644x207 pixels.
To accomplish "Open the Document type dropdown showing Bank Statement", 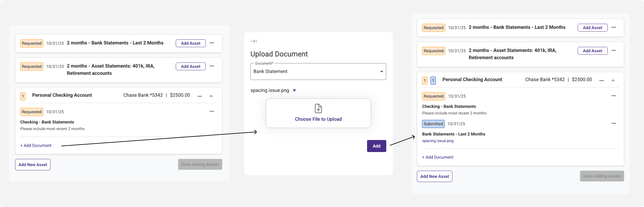I will click(318, 72).
